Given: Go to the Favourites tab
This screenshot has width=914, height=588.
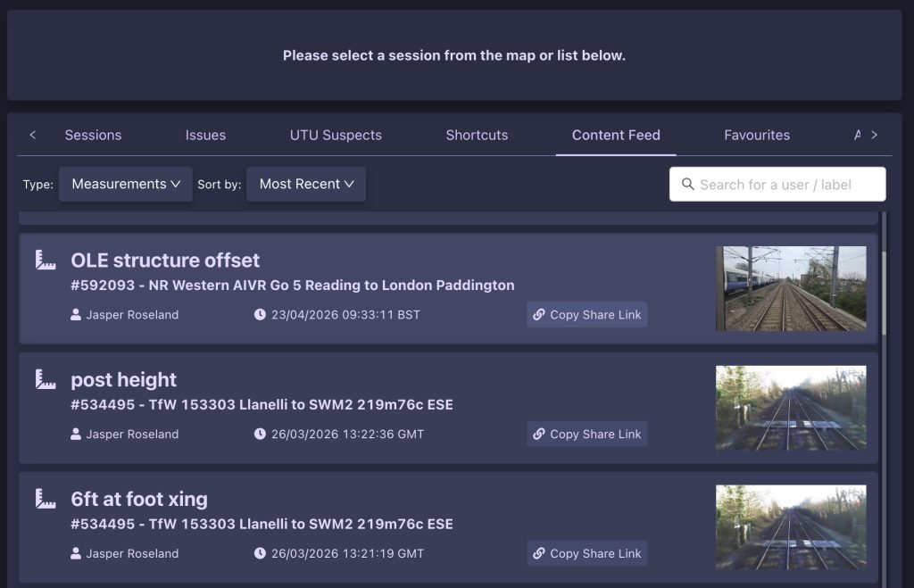Looking at the screenshot, I should (x=757, y=136).
